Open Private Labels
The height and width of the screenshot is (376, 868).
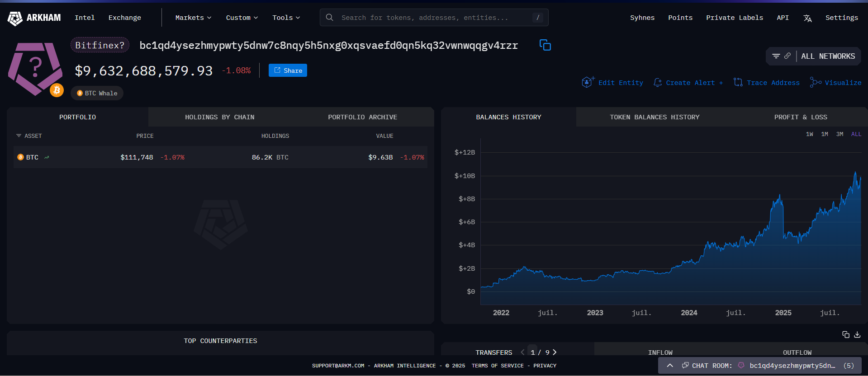pyautogui.click(x=735, y=18)
